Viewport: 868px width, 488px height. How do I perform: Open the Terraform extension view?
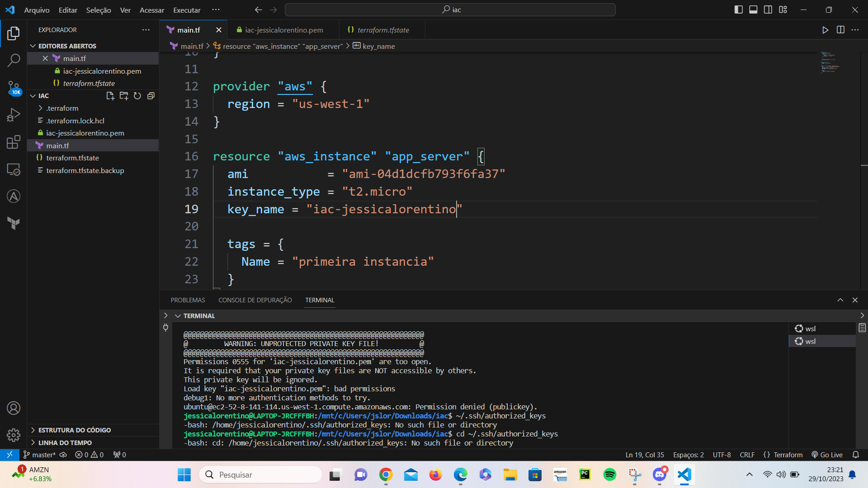(14, 223)
